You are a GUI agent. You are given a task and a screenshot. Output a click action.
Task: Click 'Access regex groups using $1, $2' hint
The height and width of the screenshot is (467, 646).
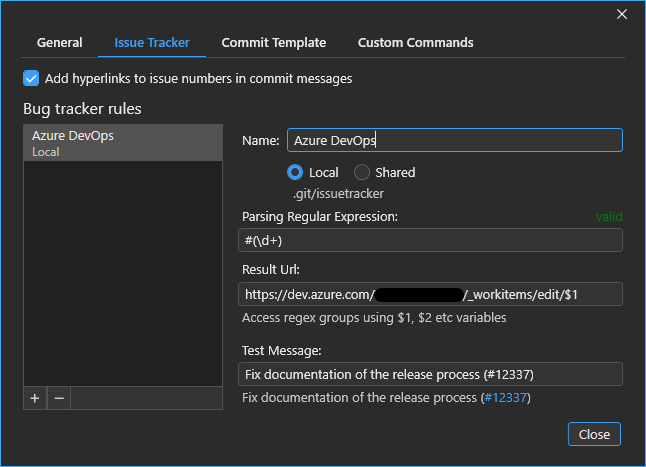(374, 318)
